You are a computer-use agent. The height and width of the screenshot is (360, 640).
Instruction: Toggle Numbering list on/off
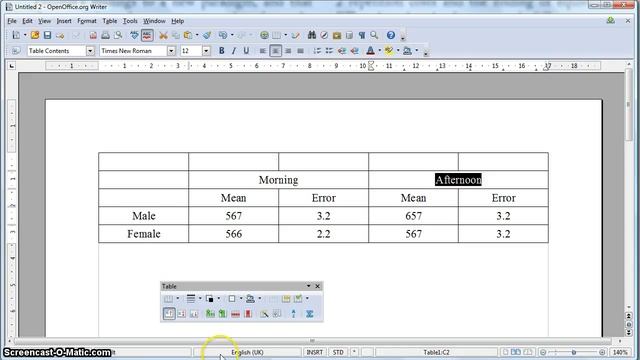click(x=317, y=51)
